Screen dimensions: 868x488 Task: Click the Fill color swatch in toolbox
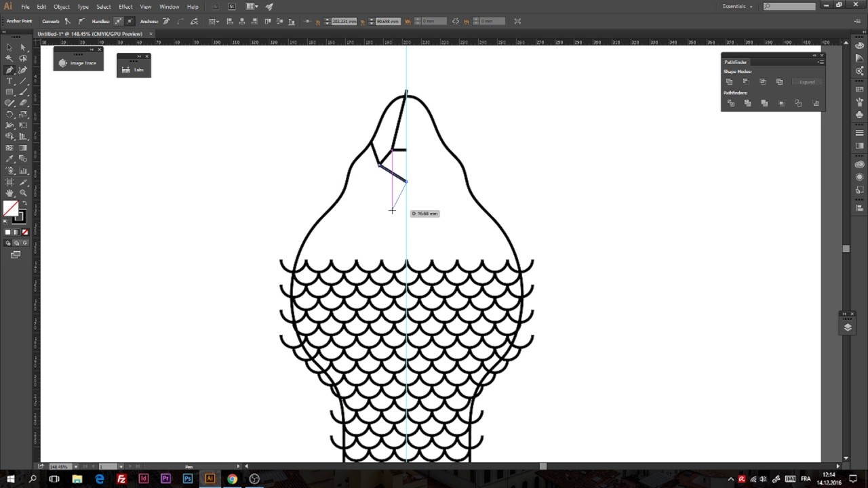(10, 208)
